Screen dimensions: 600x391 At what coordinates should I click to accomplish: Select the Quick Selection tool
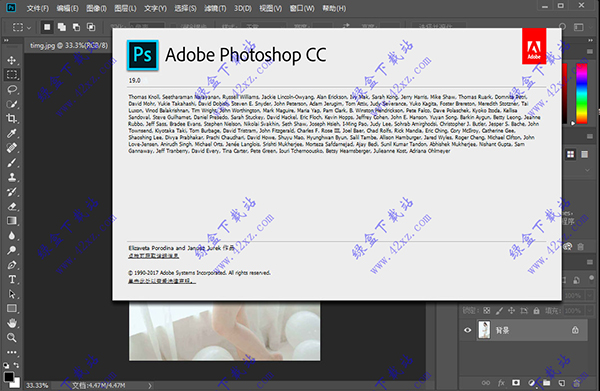[12, 104]
